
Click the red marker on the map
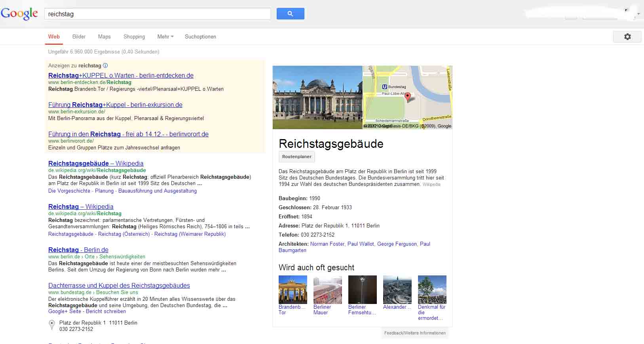408,97
